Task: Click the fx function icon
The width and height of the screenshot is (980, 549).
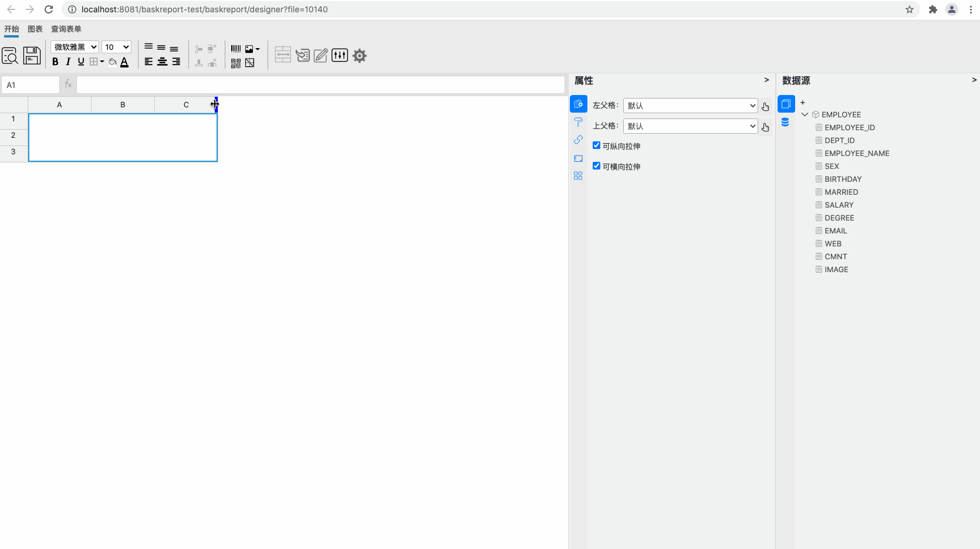Action: click(68, 84)
